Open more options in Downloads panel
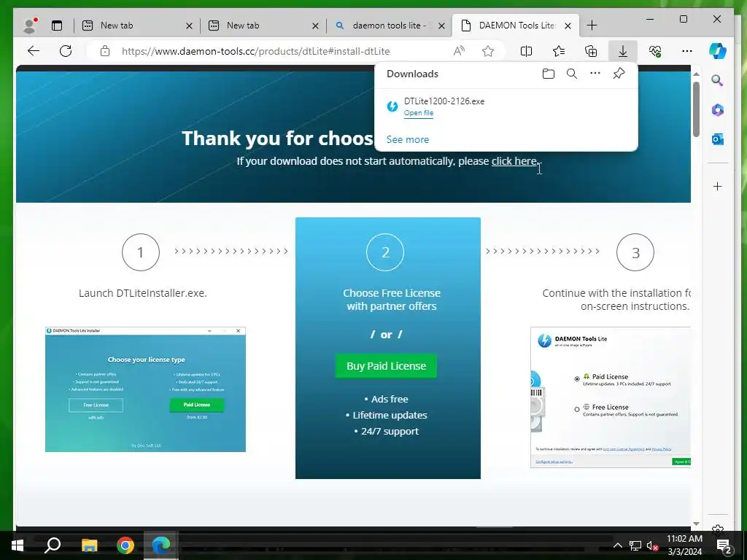This screenshot has height=560, width=747. click(595, 74)
